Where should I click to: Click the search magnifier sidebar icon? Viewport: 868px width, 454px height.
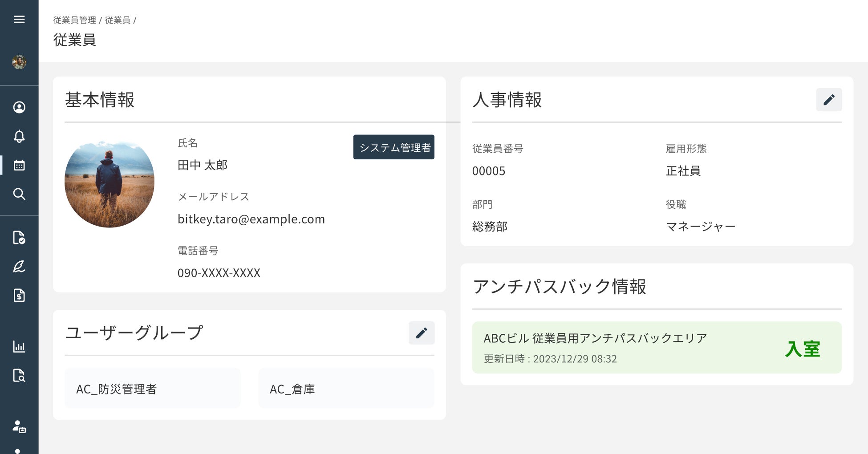[x=19, y=194]
